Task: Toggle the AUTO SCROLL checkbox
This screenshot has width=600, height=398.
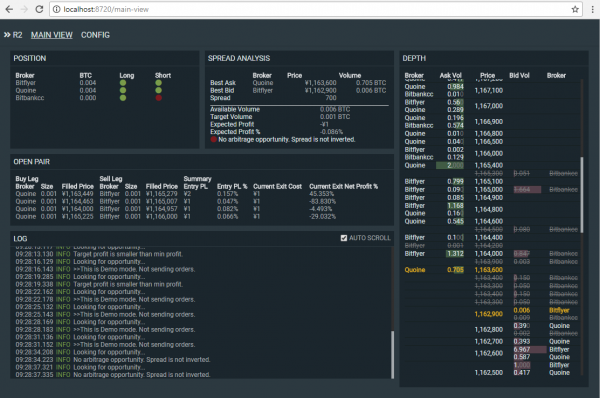Action: [344, 238]
